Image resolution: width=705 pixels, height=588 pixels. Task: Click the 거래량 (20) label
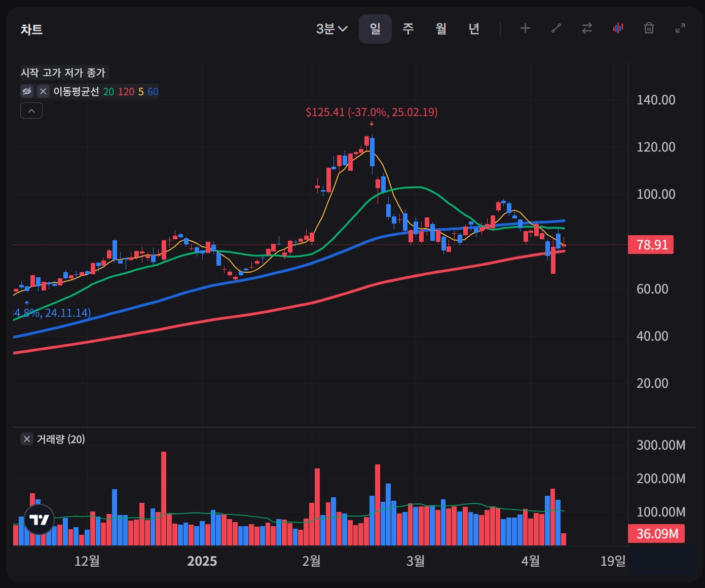[x=61, y=439]
